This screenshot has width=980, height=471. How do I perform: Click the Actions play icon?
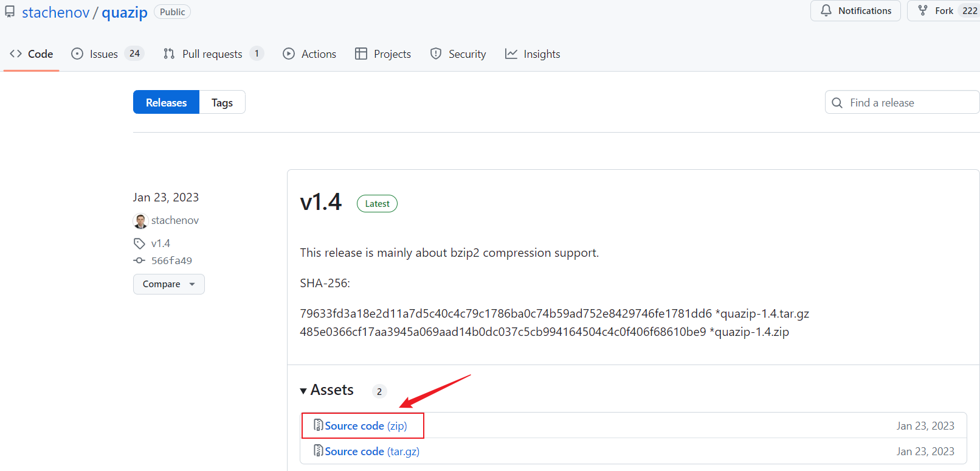[x=289, y=54]
